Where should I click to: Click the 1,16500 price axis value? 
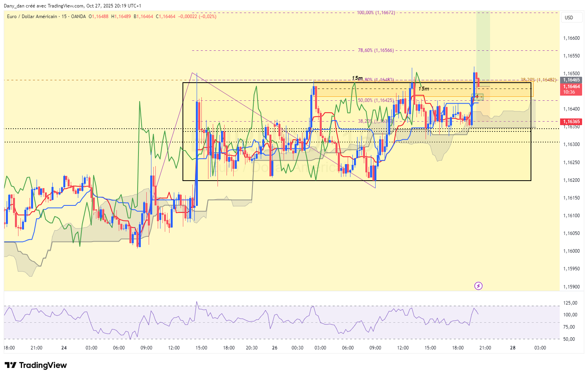pos(571,74)
